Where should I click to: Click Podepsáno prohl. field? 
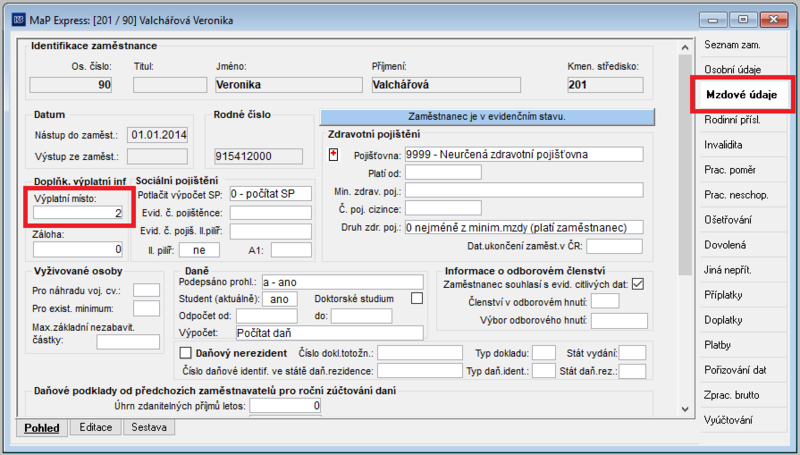point(342,282)
